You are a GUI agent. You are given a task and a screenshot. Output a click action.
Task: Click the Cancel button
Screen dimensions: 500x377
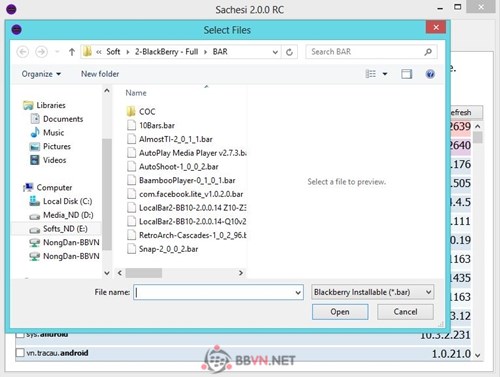click(405, 312)
